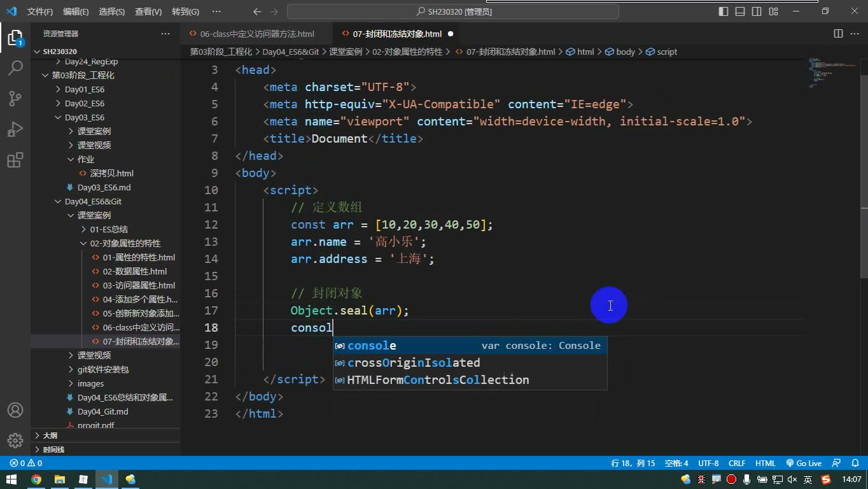Open the 编辑(E) menu
The height and width of the screenshot is (489, 868).
(76, 11)
